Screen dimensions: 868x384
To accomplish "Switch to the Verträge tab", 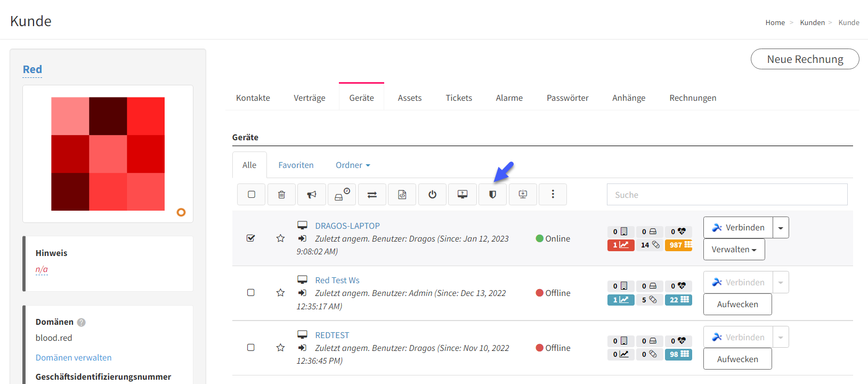I will pos(310,98).
